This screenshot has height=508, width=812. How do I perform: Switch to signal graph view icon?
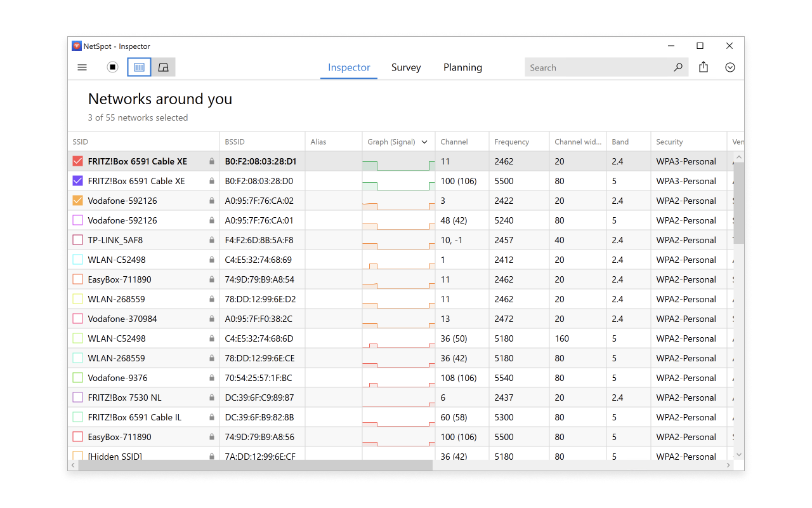(x=163, y=67)
